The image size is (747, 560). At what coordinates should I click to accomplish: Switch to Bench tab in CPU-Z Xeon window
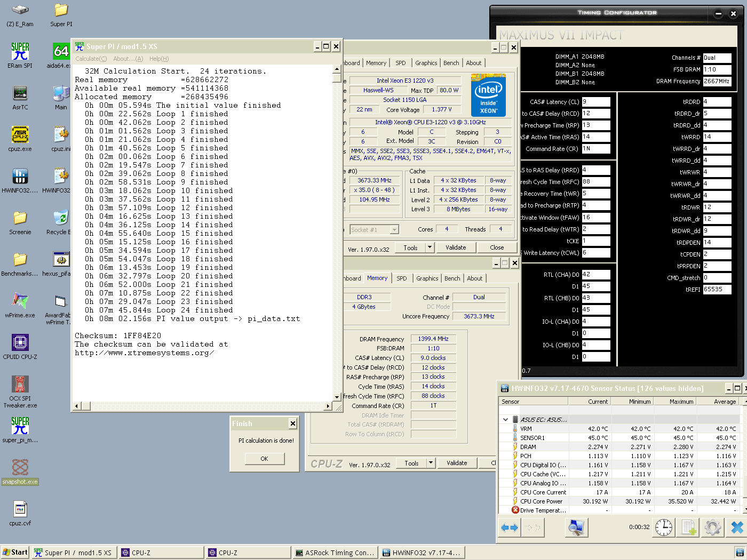[x=451, y=63]
